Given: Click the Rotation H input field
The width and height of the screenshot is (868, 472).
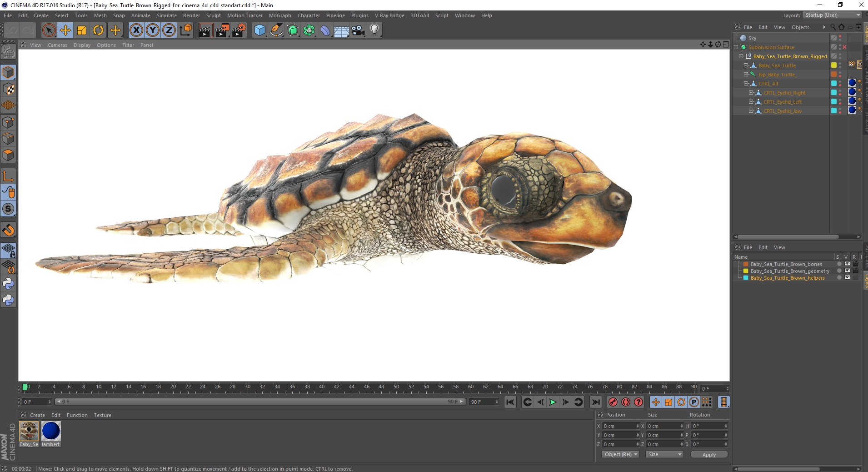Looking at the screenshot, I should pos(709,426).
